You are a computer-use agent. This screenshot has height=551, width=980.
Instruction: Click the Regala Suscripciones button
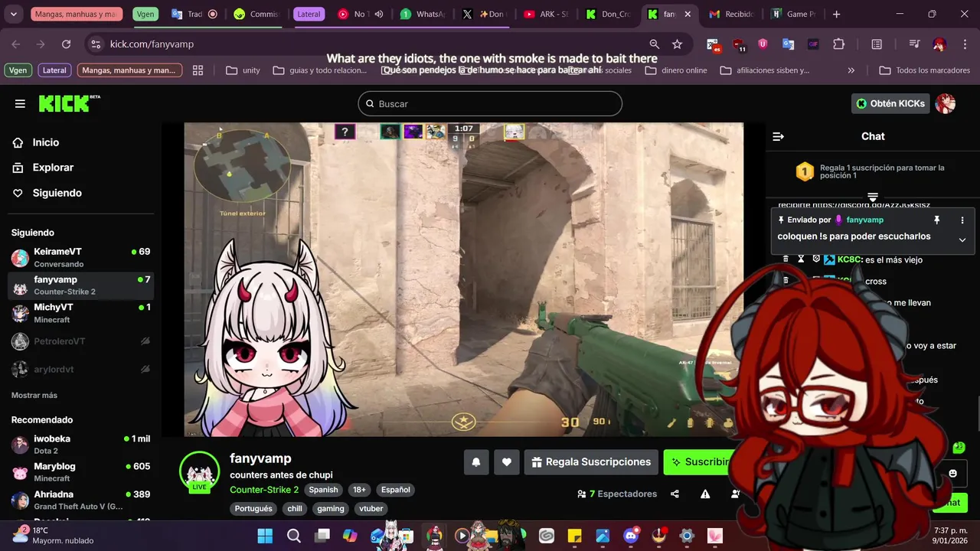pos(591,462)
